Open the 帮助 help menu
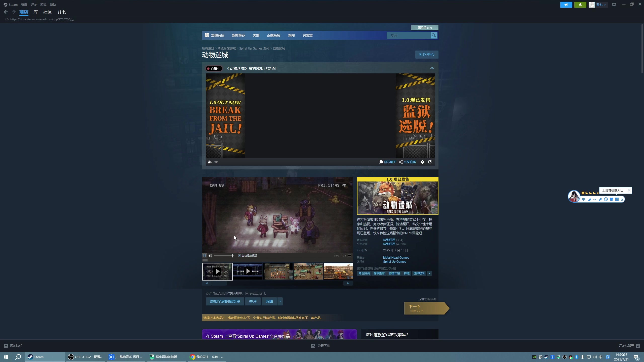This screenshot has width=644, height=362. point(53,5)
